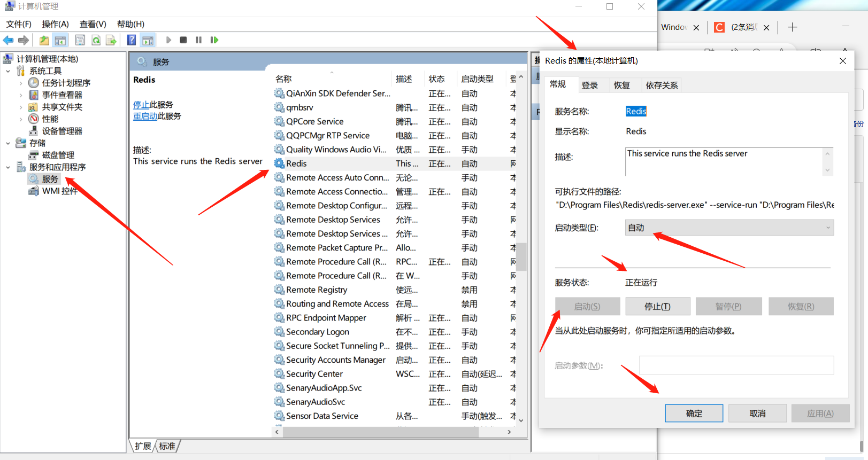Click the pause service toolbar icon
The image size is (868, 460).
click(x=198, y=40)
